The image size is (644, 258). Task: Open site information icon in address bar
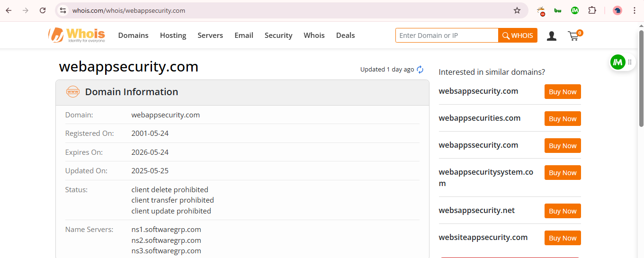63,10
